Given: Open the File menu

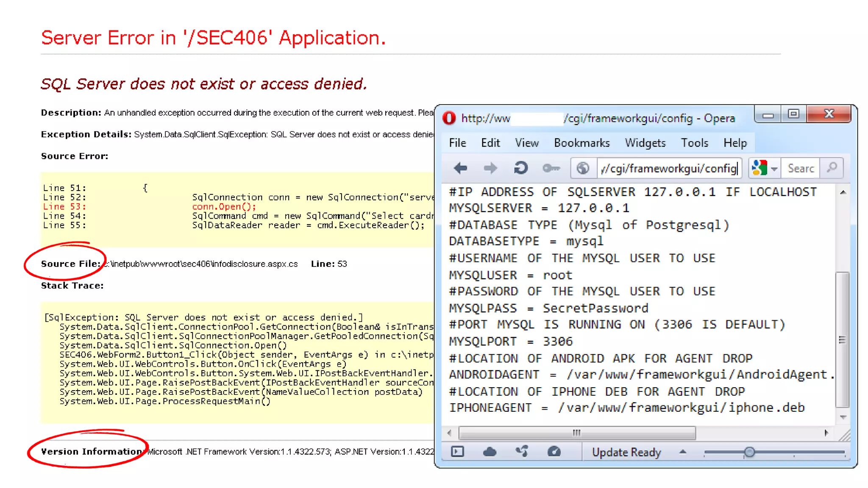Looking at the screenshot, I should (457, 143).
